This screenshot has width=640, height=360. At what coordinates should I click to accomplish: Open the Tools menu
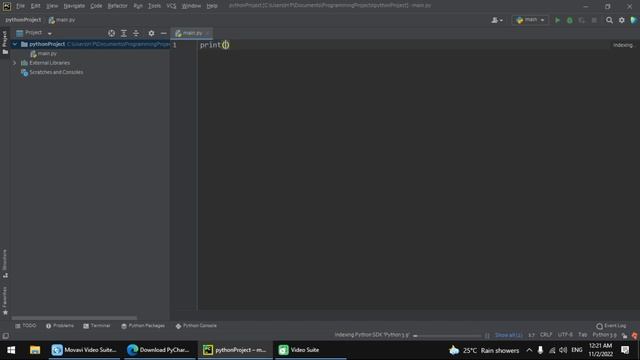coord(154,6)
